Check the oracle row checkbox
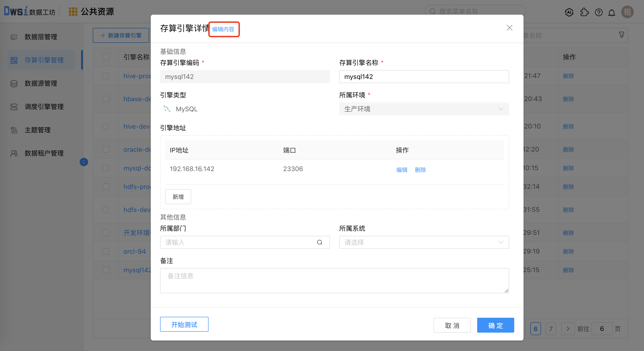Viewport: 644px width, 351px height. pyautogui.click(x=106, y=149)
